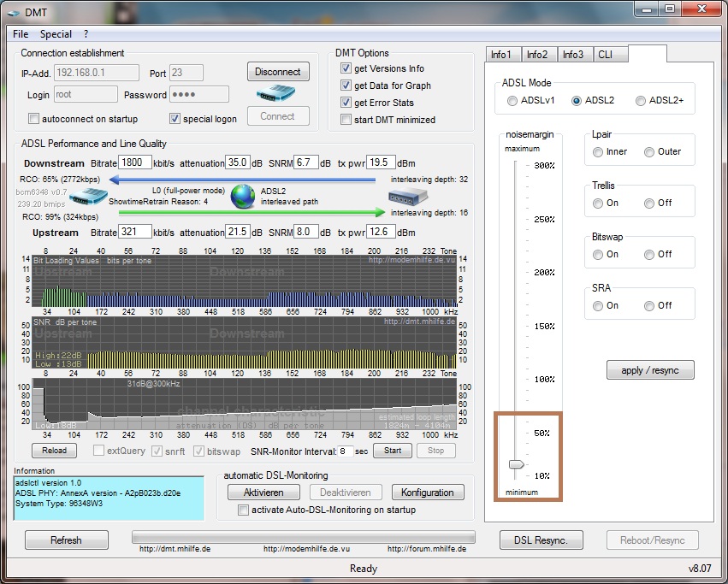Click the Konfiguration button

[x=428, y=493]
